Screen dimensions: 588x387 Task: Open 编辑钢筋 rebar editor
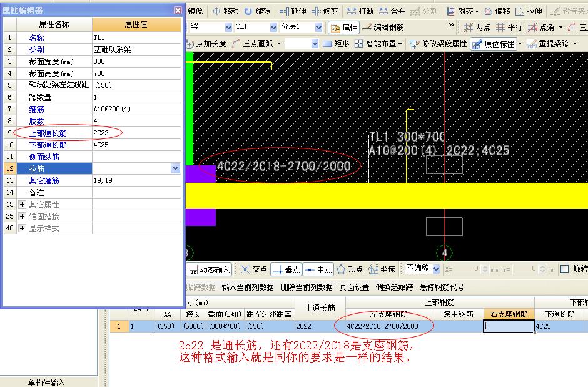click(x=383, y=27)
